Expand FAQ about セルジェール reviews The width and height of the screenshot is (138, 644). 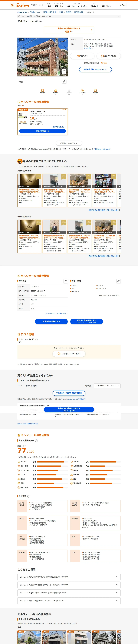(x=69, y=601)
